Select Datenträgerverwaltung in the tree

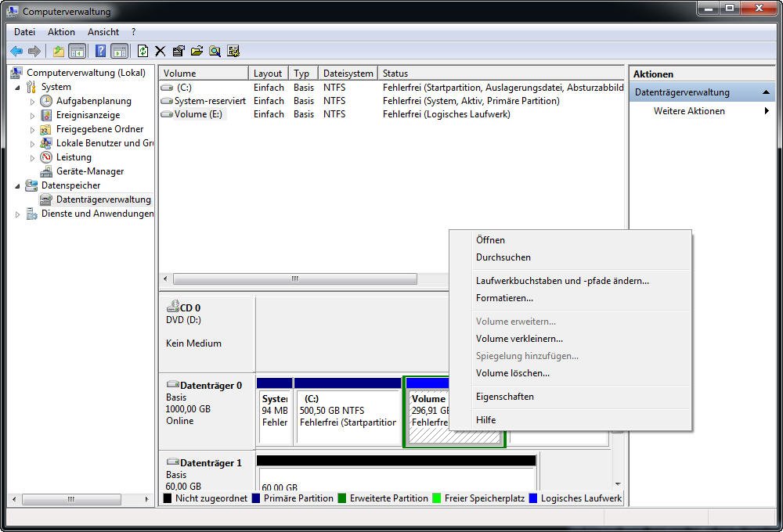click(x=103, y=199)
